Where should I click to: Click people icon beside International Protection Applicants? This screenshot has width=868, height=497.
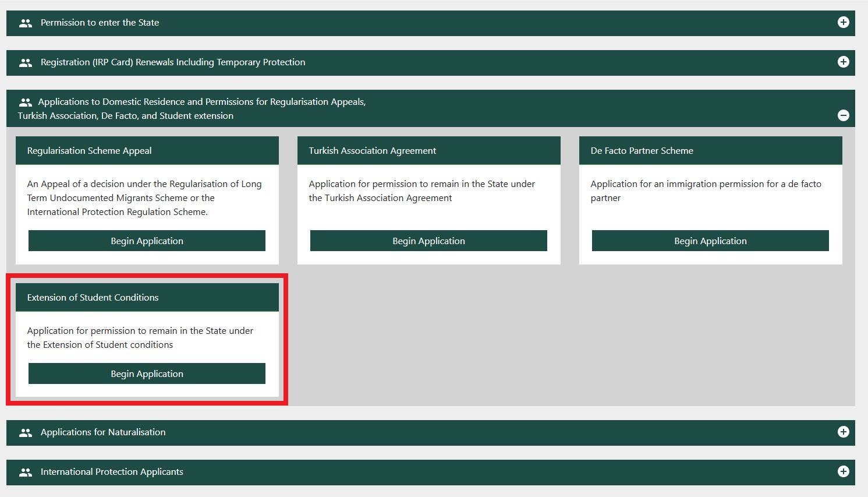pos(25,473)
